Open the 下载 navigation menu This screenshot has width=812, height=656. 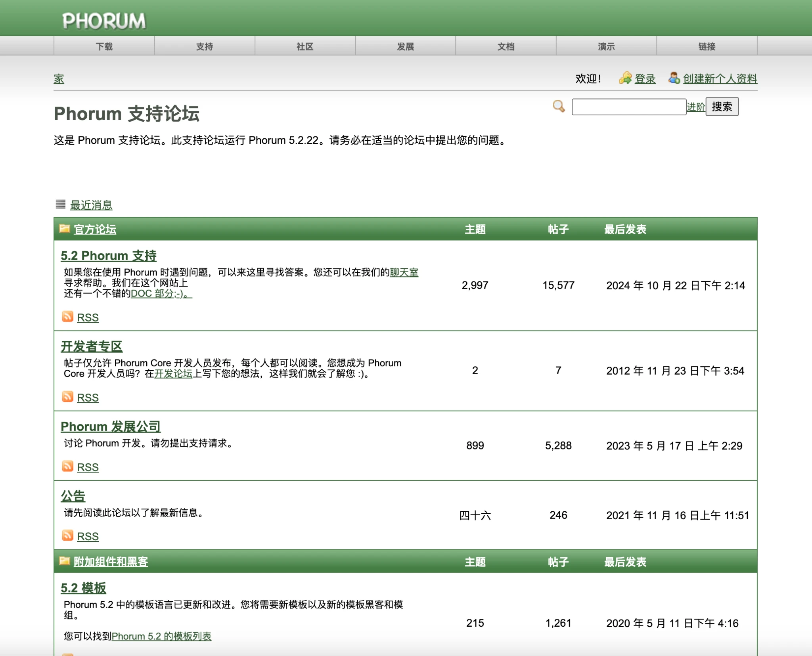[104, 46]
